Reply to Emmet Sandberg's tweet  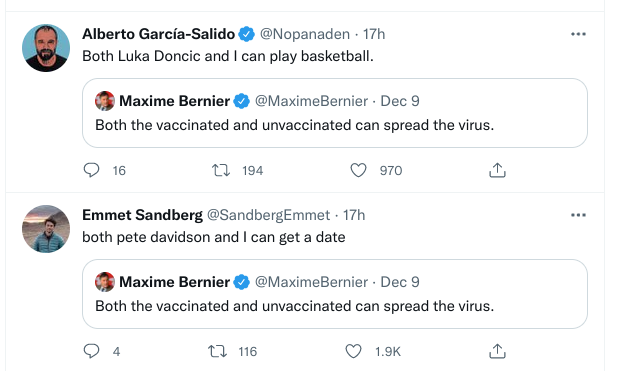coord(91,351)
